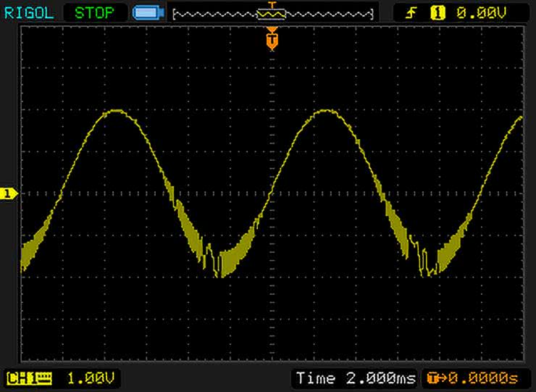536x392 pixels.
Task: Click the channel 1 ground level marker
Action: (8, 193)
